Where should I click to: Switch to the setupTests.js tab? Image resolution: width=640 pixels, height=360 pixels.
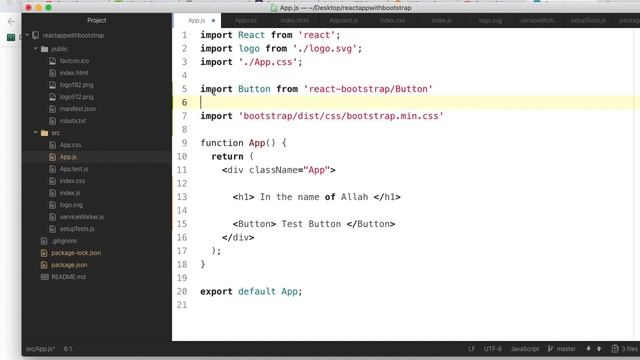[588, 20]
